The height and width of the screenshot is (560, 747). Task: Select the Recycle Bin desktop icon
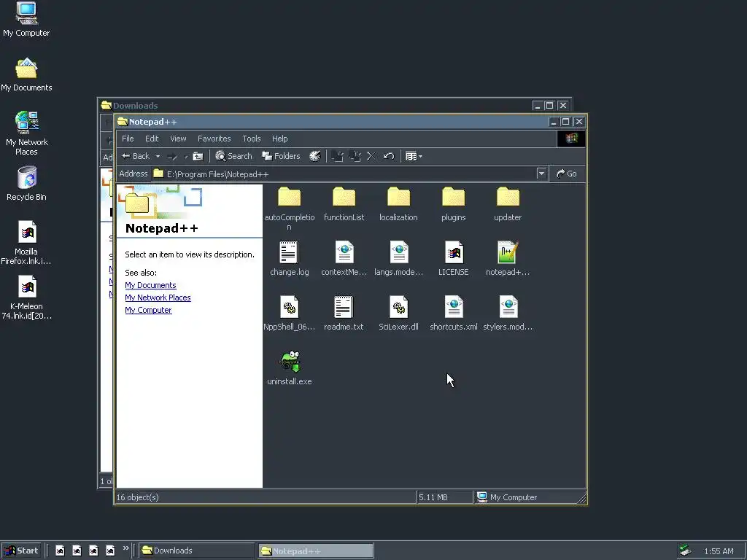[26, 184]
